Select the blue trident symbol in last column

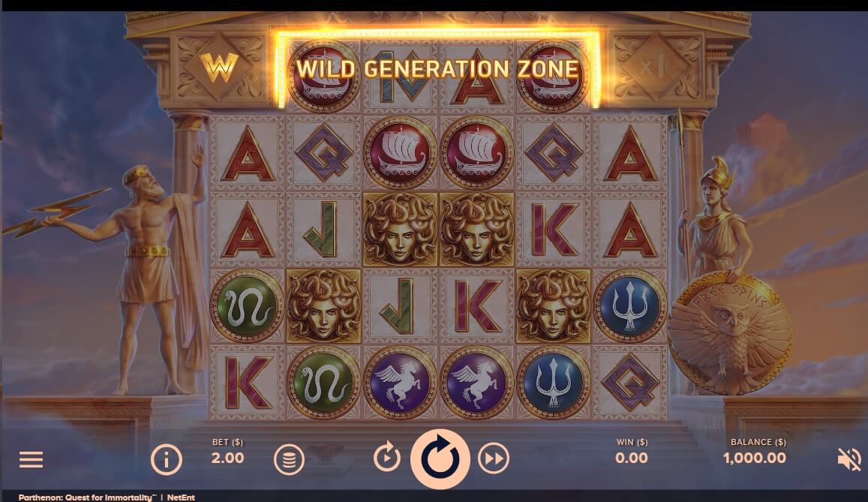click(629, 306)
